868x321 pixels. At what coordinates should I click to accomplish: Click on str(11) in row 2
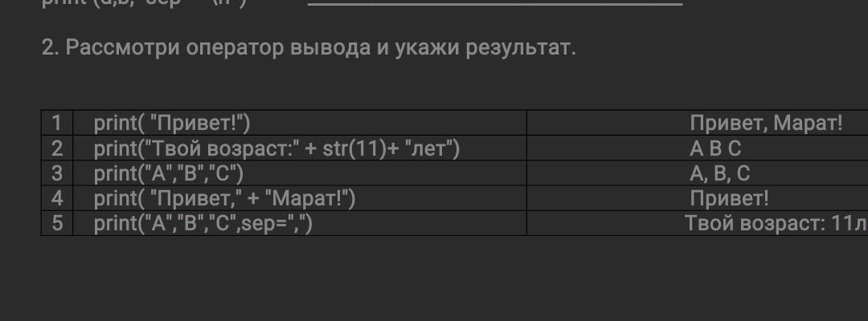tap(354, 148)
